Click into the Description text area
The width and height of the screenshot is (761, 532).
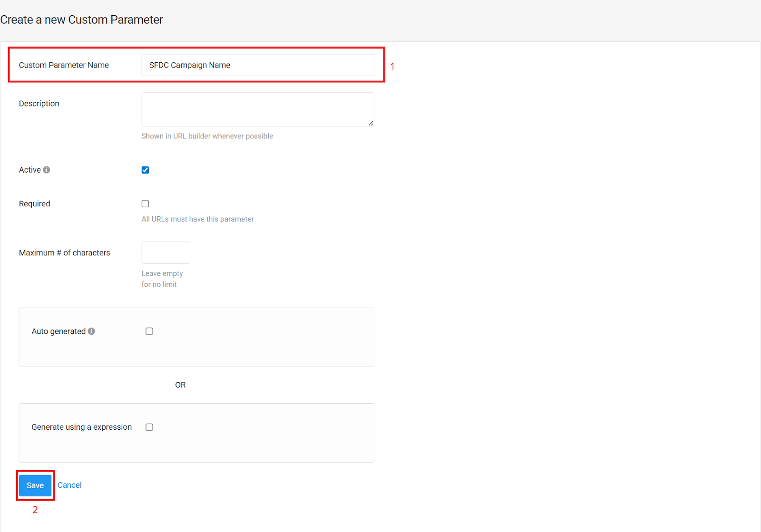click(x=258, y=109)
